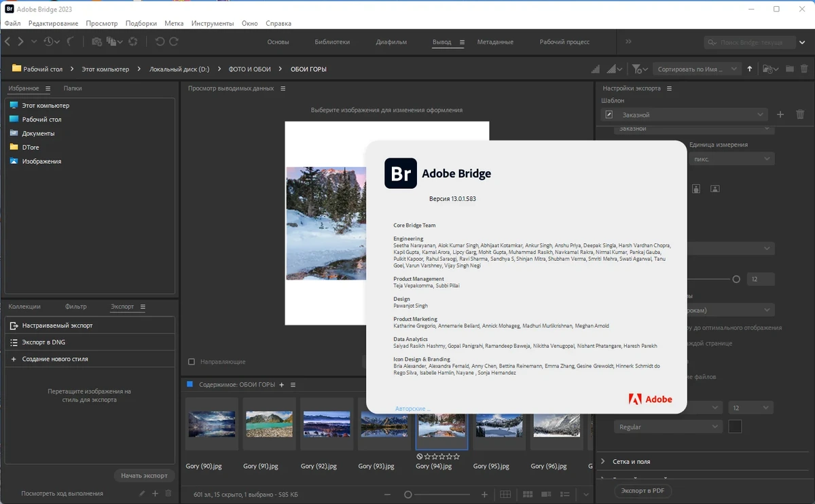Create a new folder icon
This screenshot has width=815, height=504.
click(x=790, y=69)
